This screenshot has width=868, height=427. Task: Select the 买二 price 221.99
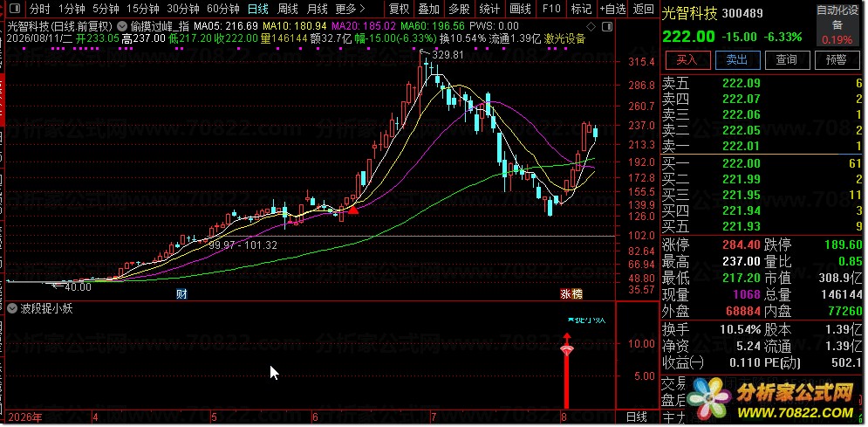click(x=742, y=179)
